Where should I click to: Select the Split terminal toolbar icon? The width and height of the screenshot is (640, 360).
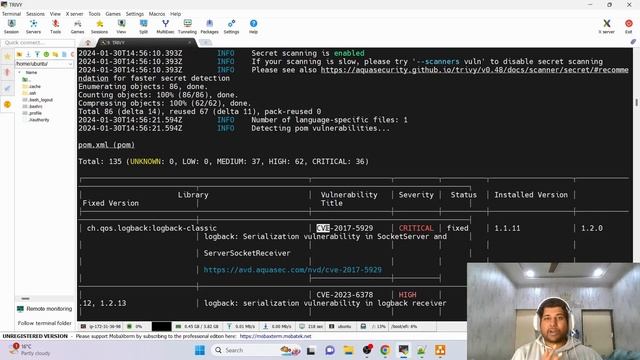coord(143,27)
